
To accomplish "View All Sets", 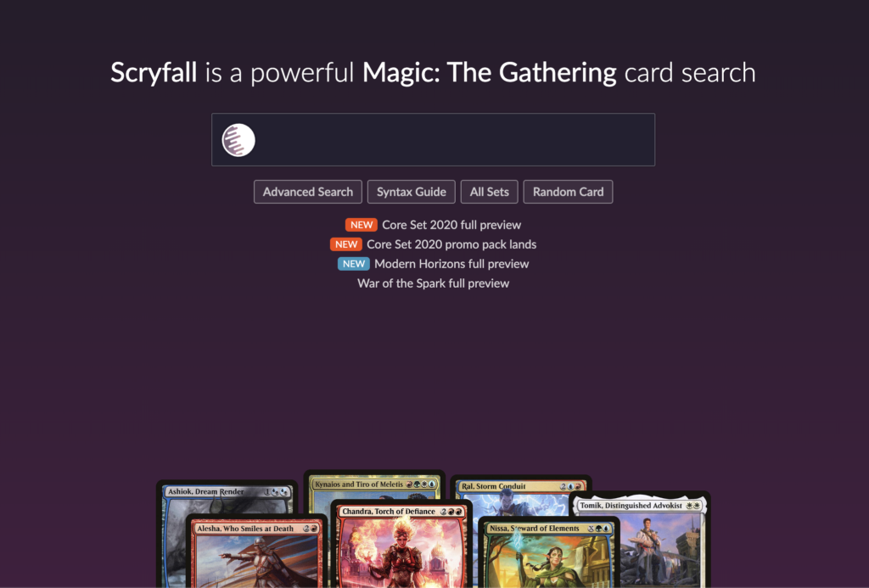I will pos(490,192).
